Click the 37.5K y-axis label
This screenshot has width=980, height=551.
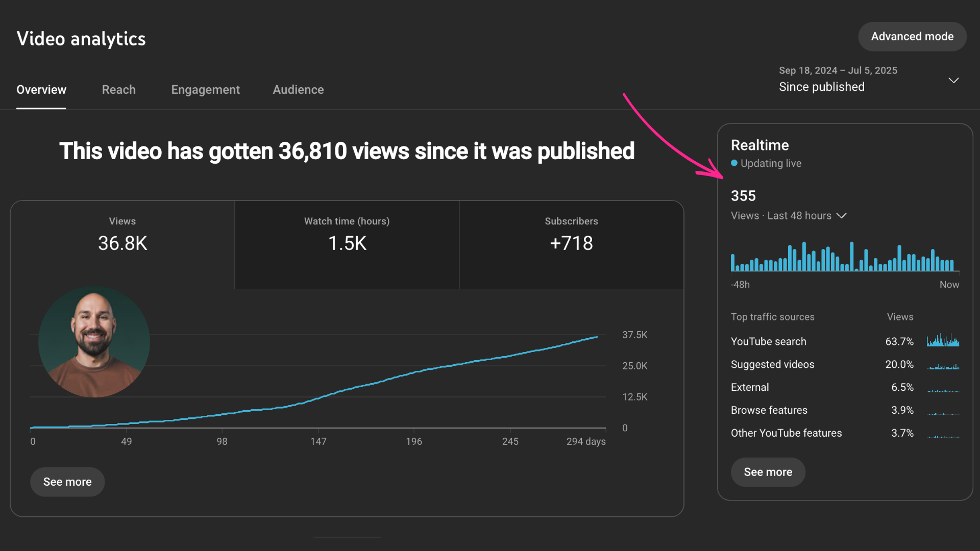634,335
